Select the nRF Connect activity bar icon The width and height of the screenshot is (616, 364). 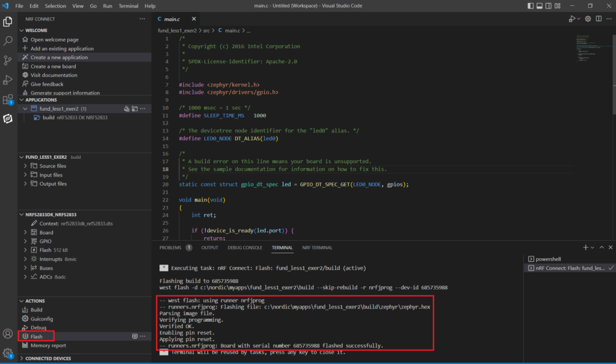[8, 119]
